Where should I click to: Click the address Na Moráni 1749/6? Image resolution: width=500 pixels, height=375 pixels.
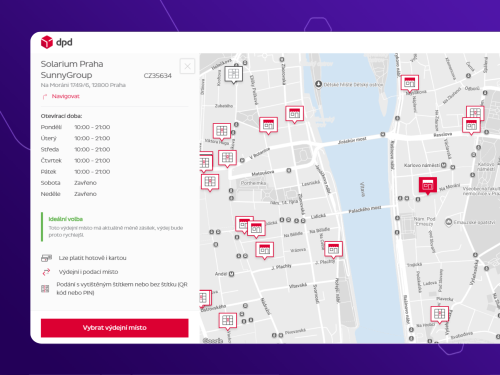[83, 85]
